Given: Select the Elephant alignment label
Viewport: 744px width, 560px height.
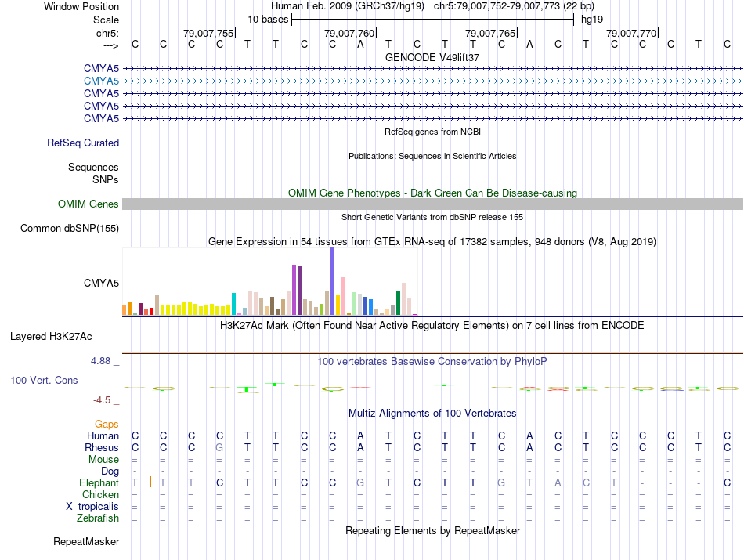Looking at the screenshot, I should point(99,483).
